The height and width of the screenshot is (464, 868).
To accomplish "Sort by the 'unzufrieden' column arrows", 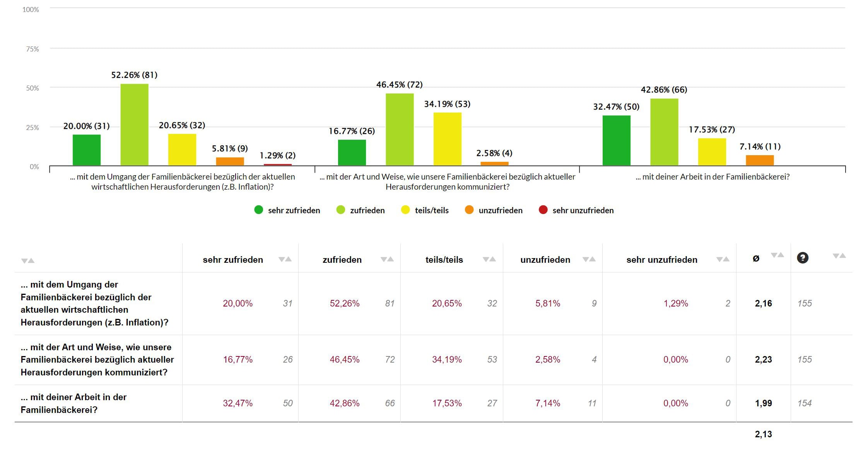I will tap(589, 259).
